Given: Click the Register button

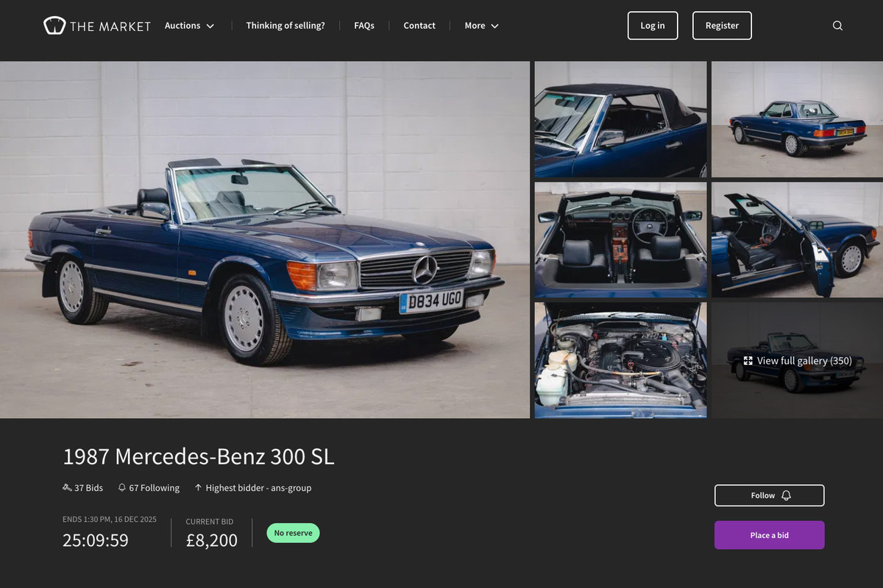Looking at the screenshot, I should tap(722, 26).
